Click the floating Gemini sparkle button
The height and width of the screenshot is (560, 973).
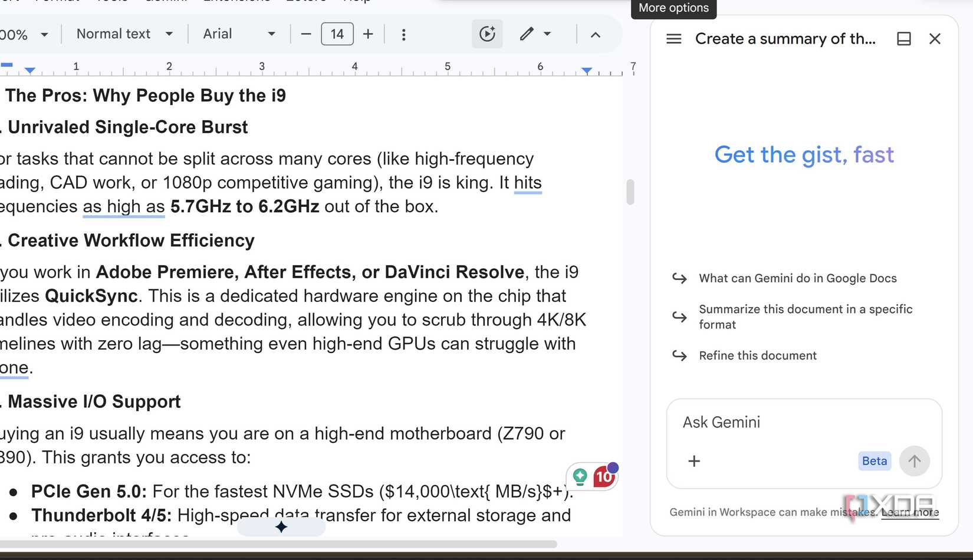click(x=281, y=526)
